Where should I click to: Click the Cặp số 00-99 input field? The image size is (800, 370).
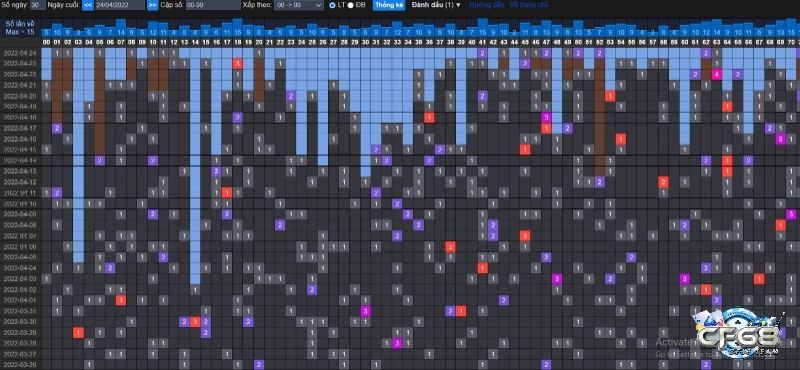pos(213,5)
